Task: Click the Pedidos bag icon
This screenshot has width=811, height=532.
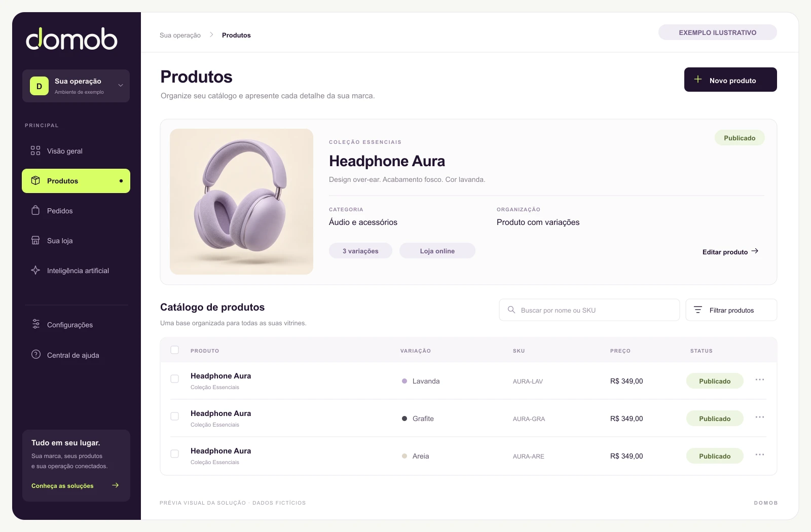Action: pyautogui.click(x=35, y=210)
